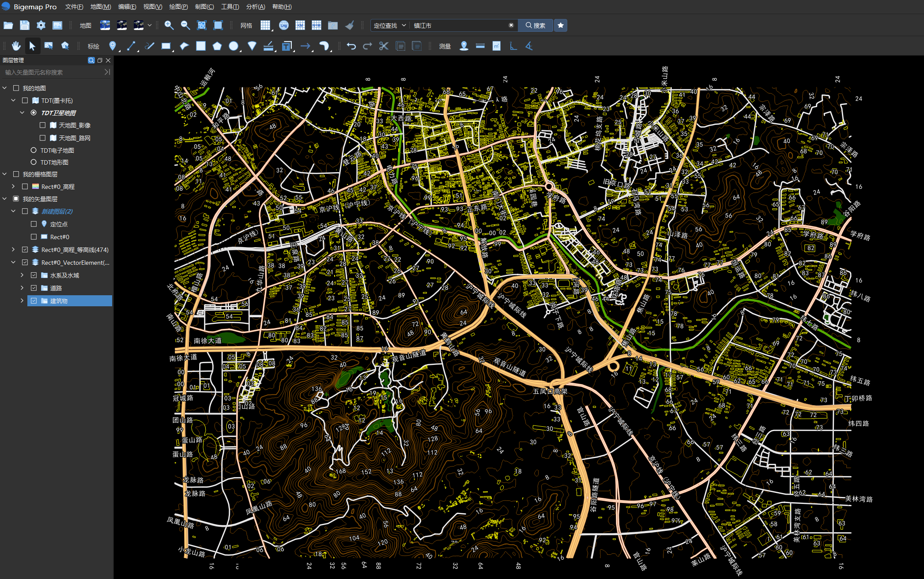
Task: Expand the Rect#0_高程 raster layer
Action: point(13,187)
